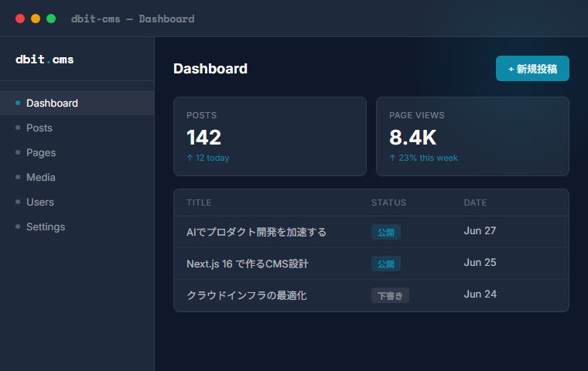Click the 公開 badge in the Jun 27 row
The width and height of the screenshot is (588, 371).
point(386,232)
